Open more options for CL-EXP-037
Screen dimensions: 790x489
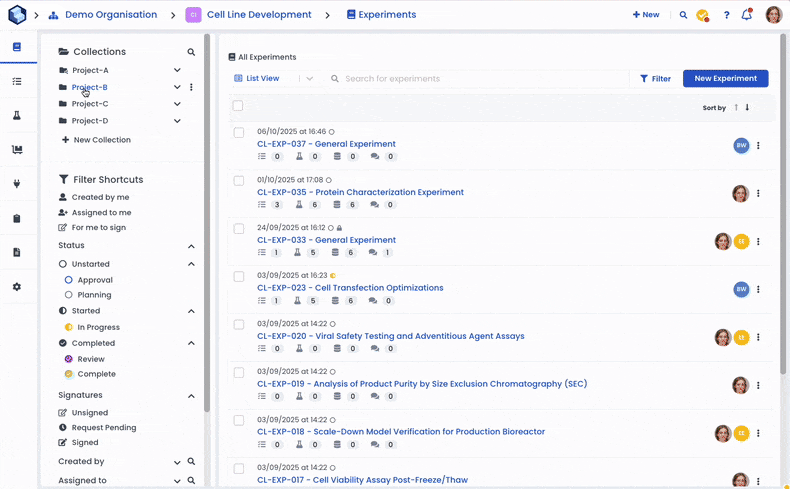pyautogui.click(x=758, y=146)
